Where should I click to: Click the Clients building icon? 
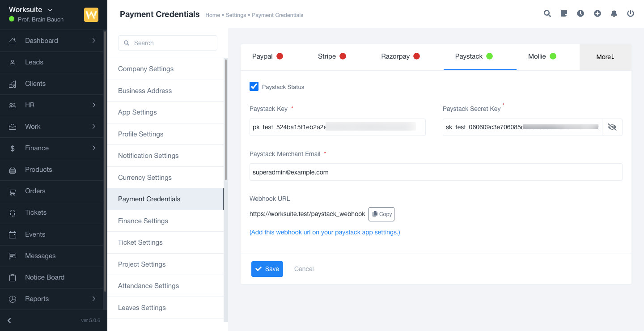[13, 84]
